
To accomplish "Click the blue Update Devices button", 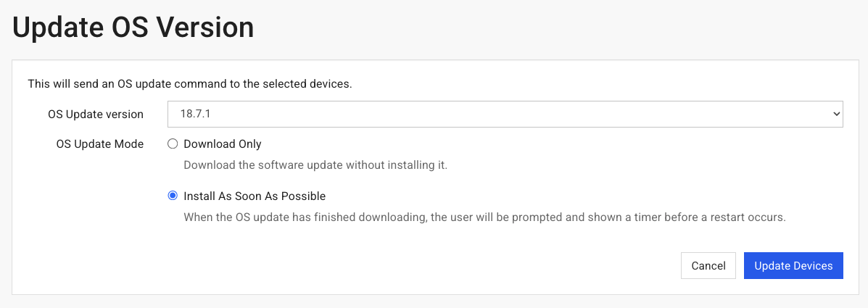I will point(793,266).
